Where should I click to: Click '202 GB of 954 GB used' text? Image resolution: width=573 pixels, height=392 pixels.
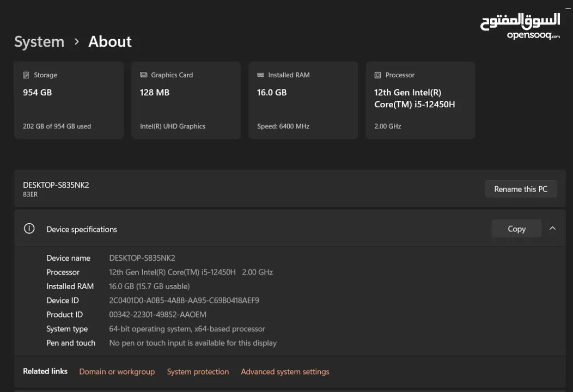pos(57,126)
